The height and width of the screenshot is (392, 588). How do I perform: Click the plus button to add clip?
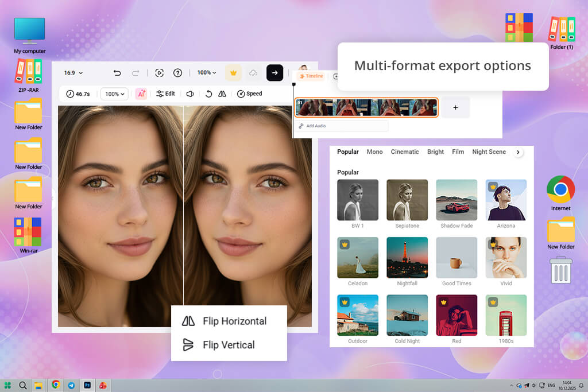click(455, 107)
